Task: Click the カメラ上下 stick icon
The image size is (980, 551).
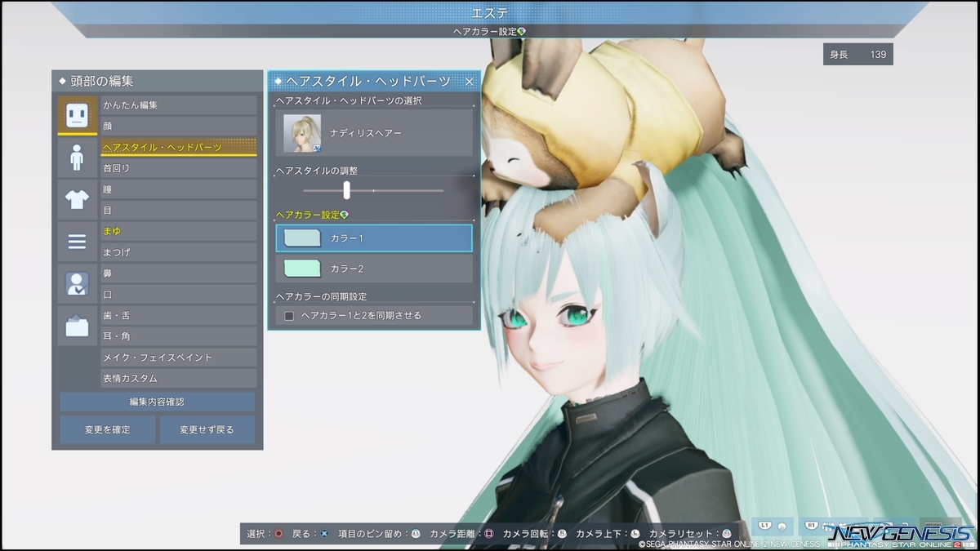Action: tap(635, 533)
